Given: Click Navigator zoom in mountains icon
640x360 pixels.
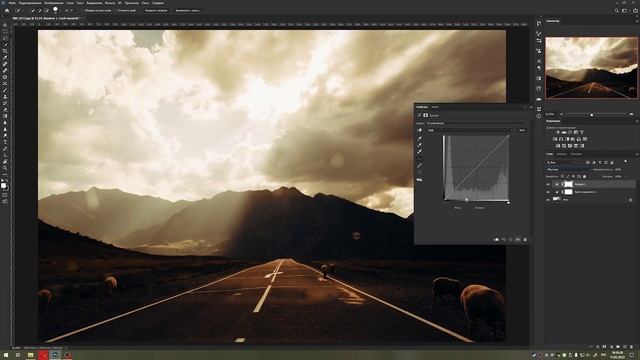Looking at the screenshot, I should pos(631,114).
